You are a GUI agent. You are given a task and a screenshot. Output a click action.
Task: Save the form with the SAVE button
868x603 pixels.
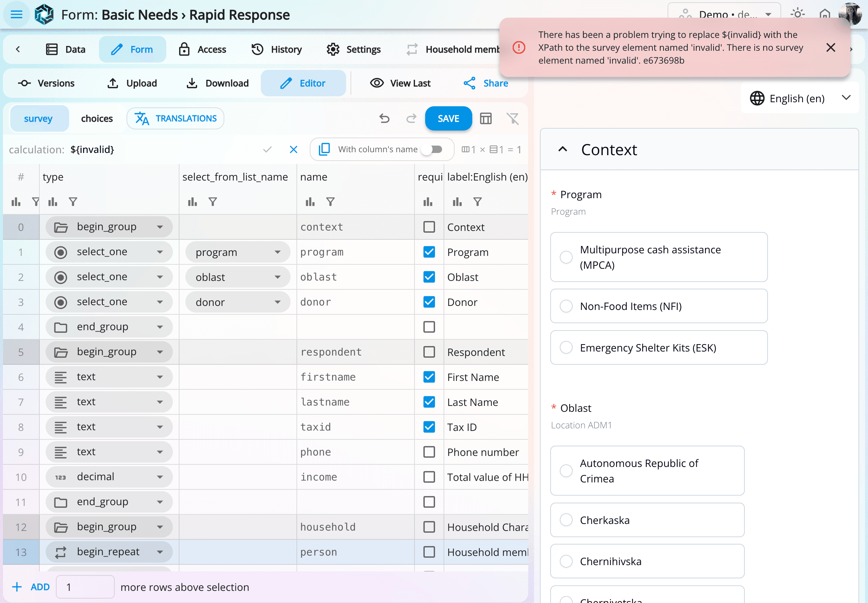tap(448, 118)
